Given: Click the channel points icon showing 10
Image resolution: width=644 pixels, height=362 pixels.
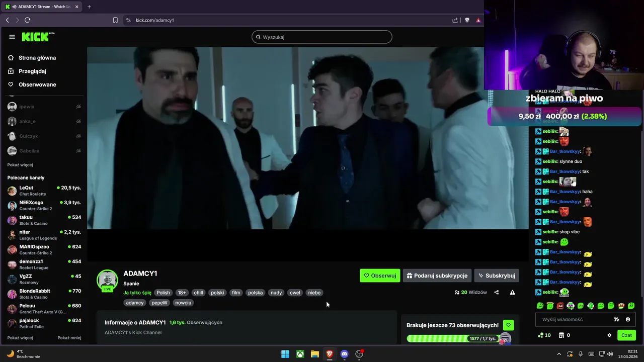Looking at the screenshot, I should (544, 335).
